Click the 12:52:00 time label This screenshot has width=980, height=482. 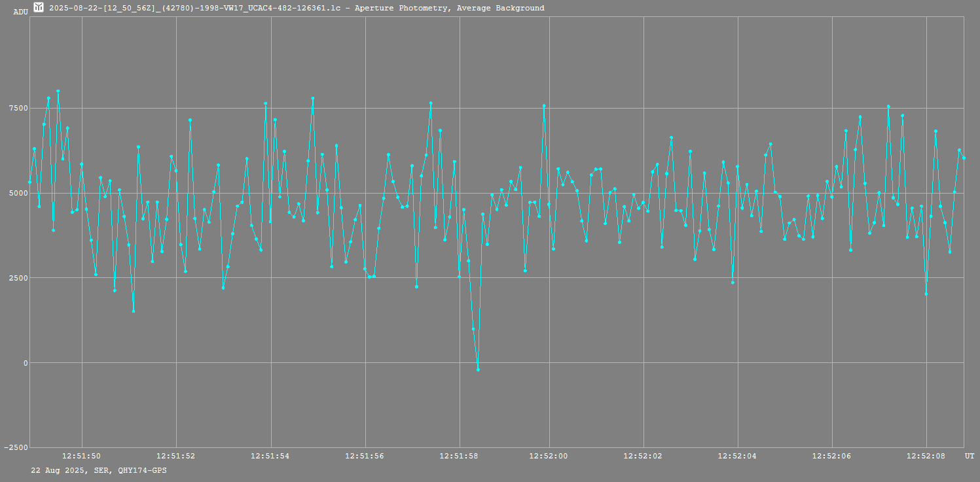(549, 455)
